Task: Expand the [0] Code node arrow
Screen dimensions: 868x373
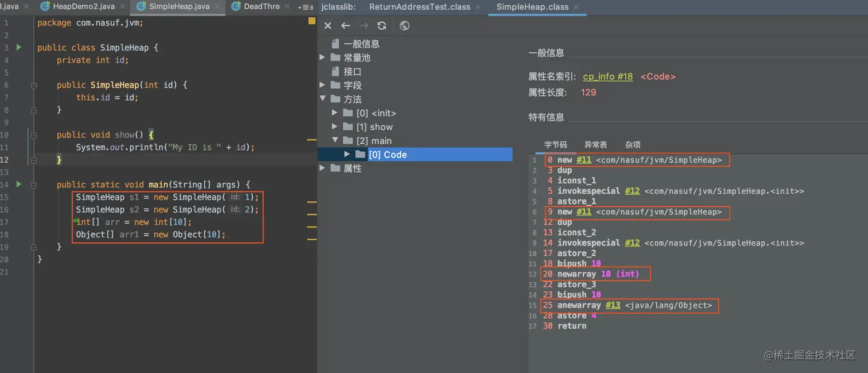Action: (x=347, y=154)
